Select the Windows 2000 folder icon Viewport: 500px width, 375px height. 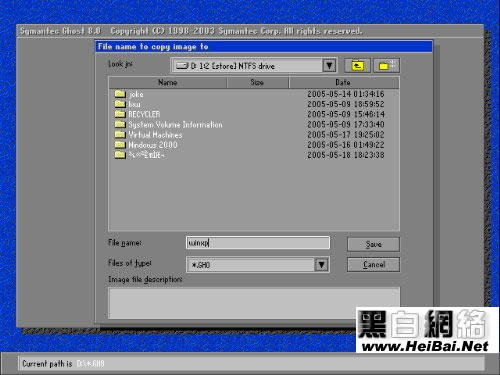click(120, 145)
